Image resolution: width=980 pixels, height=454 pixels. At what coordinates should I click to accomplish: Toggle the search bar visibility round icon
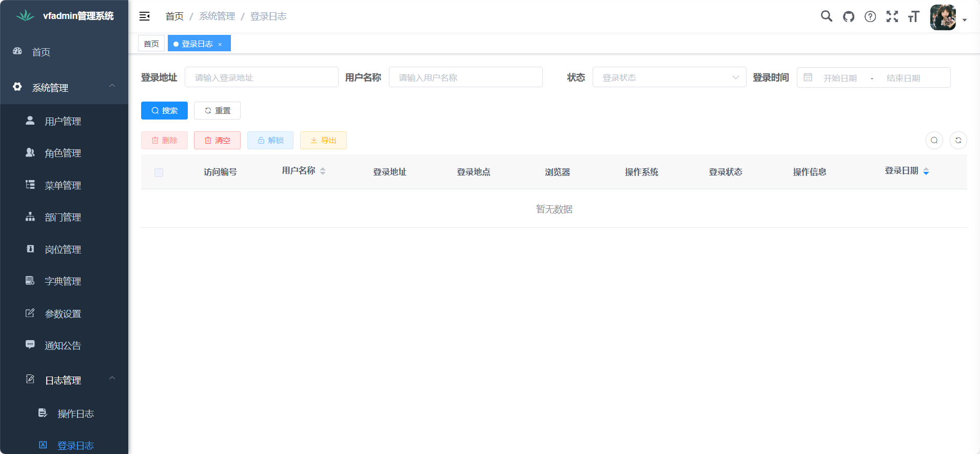tap(934, 140)
